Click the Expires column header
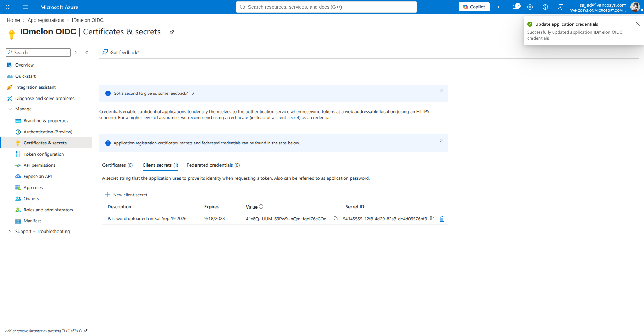Image resolution: width=644 pixels, height=336 pixels. [211, 207]
